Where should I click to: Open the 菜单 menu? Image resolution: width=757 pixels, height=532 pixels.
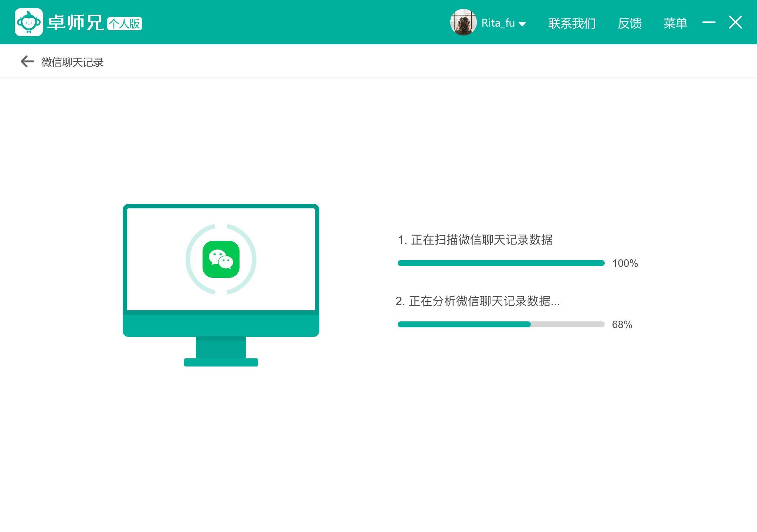pyautogui.click(x=675, y=23)
